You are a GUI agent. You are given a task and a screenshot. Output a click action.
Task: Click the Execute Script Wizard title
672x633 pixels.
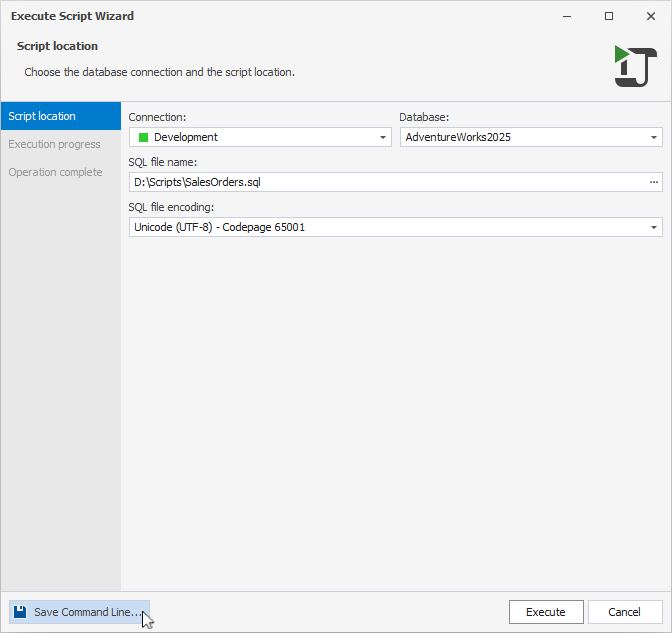[72, 16]
